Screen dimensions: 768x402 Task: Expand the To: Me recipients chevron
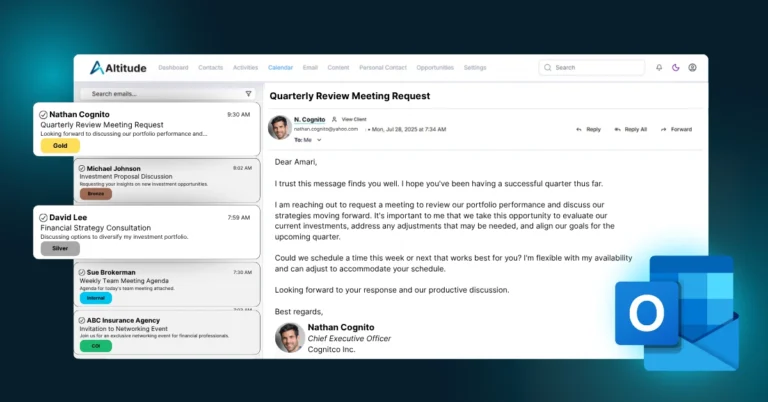[319, 140]
